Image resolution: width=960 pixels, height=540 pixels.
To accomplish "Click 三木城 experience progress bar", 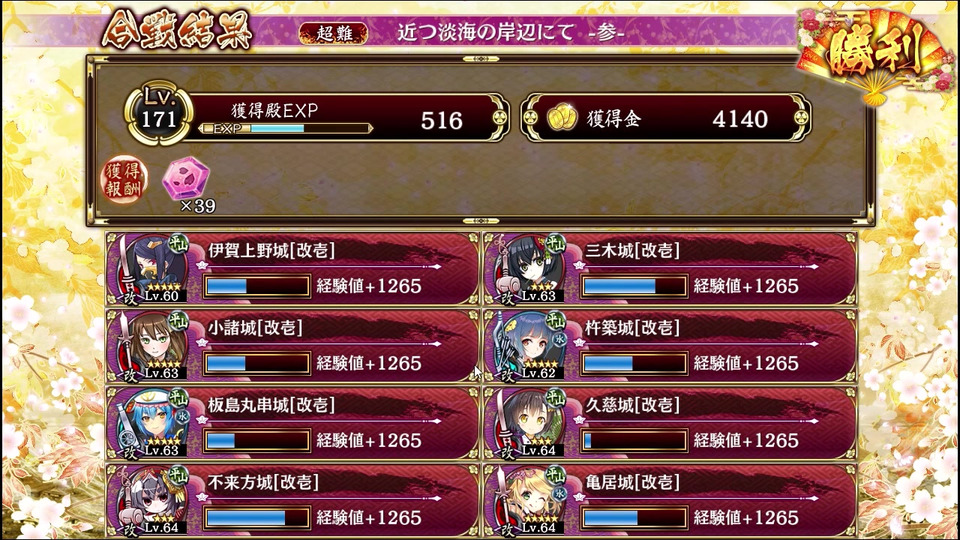I will 634,286.
